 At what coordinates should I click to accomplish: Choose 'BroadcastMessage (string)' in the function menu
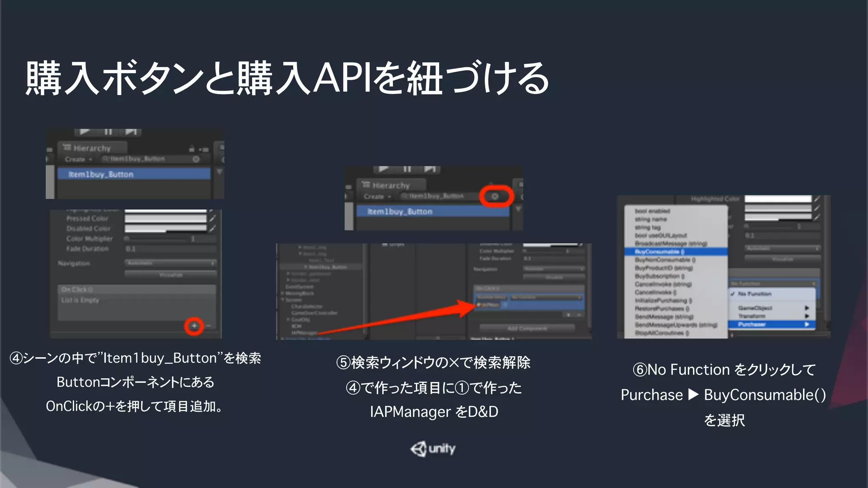[676, 244]
